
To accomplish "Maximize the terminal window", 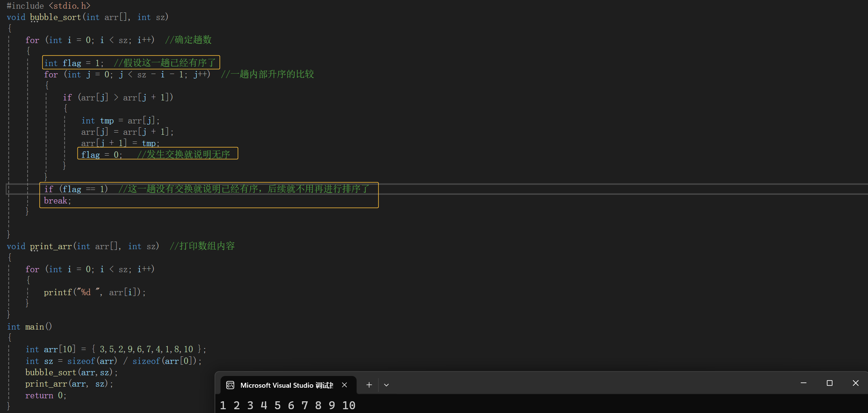I will click(x=829, y=383).
